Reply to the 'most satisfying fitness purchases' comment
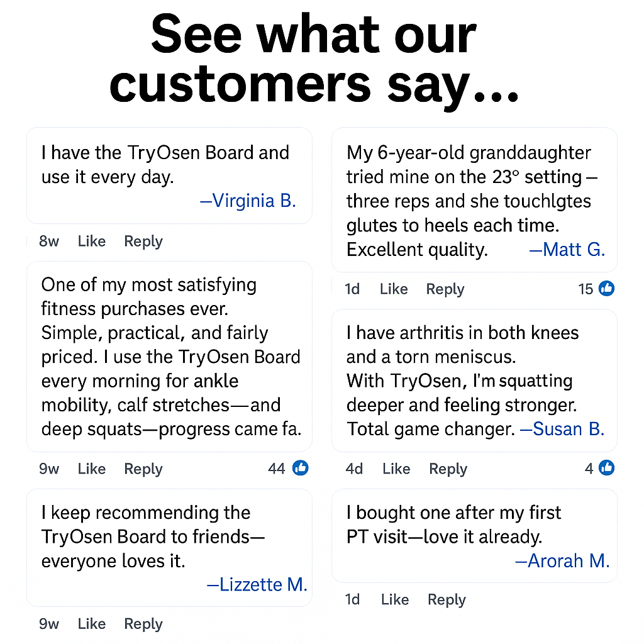 [143, 469]
